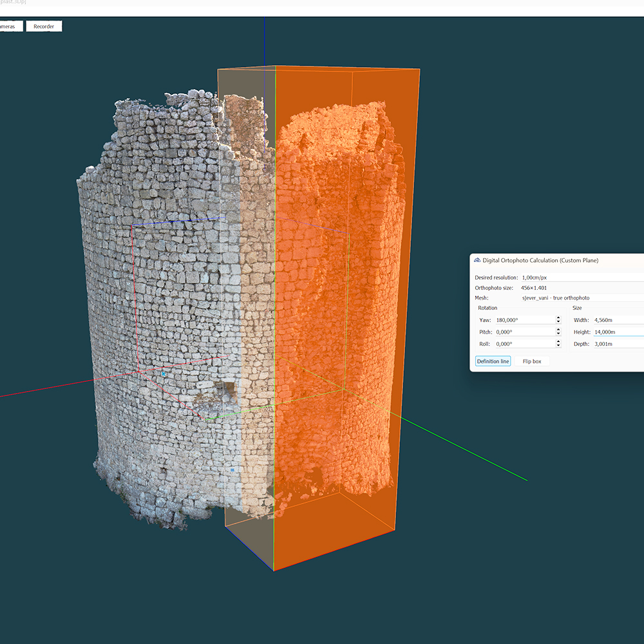The height and width of the screenshot is (644, 644).
Task: Click the Definition line button
Action: (x=493, y=361)
